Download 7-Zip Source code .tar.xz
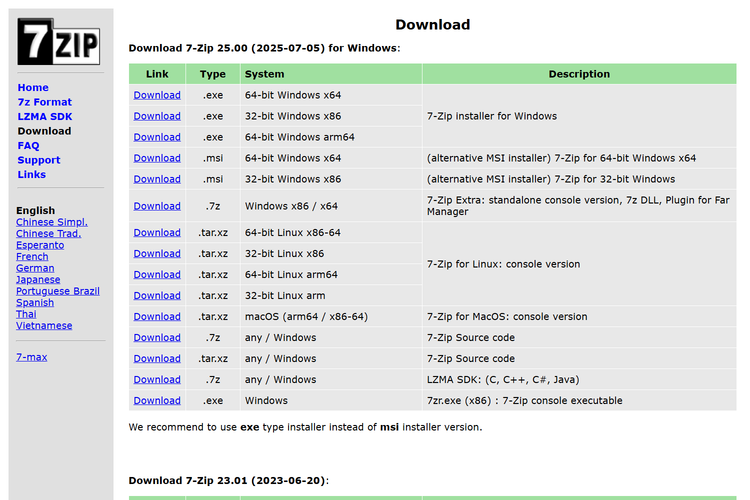The height and width of the screenshot is (500, 750). (157, 359)
